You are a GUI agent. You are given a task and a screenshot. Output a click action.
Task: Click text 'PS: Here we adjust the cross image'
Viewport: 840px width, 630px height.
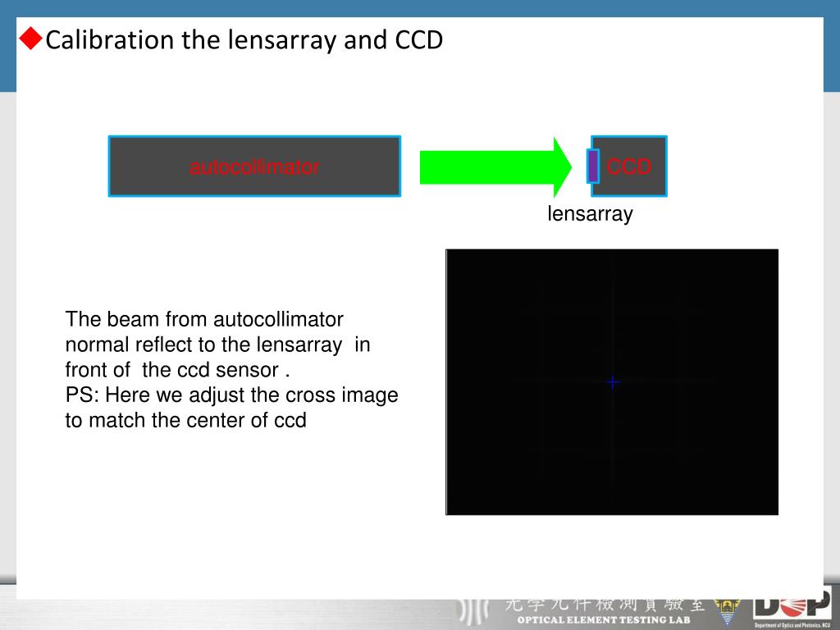pos(232,395)
